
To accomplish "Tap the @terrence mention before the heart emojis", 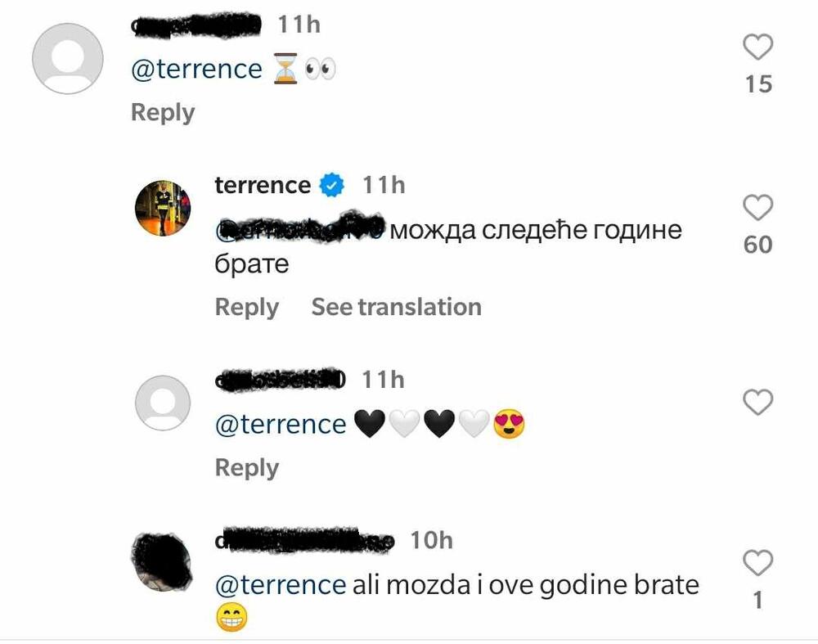I will (x=280, y=425).
